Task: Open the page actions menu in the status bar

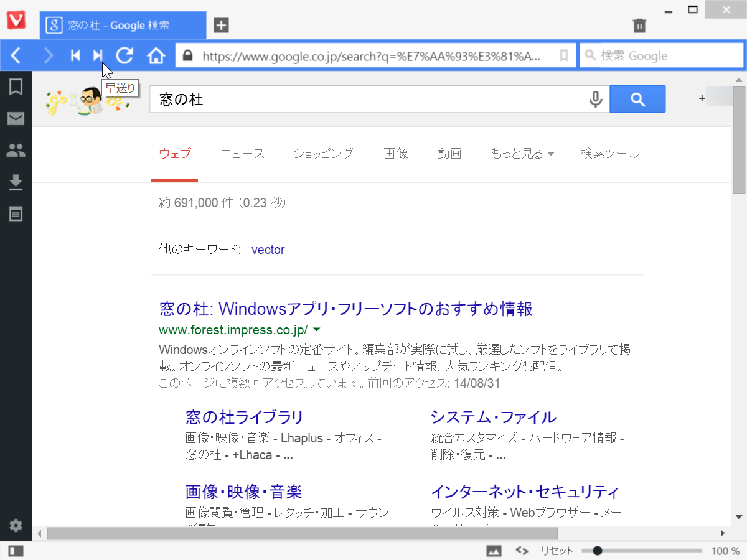Action: tap(522, 550)
